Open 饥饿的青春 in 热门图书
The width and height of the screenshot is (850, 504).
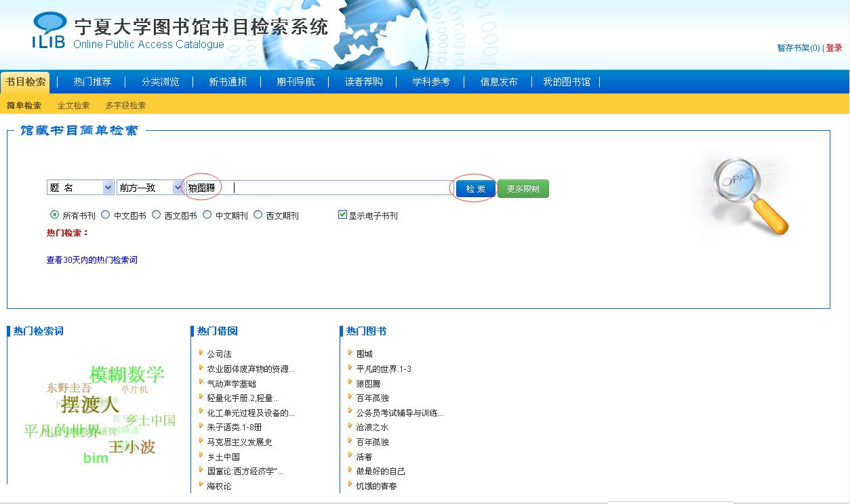tap(376, 486)
